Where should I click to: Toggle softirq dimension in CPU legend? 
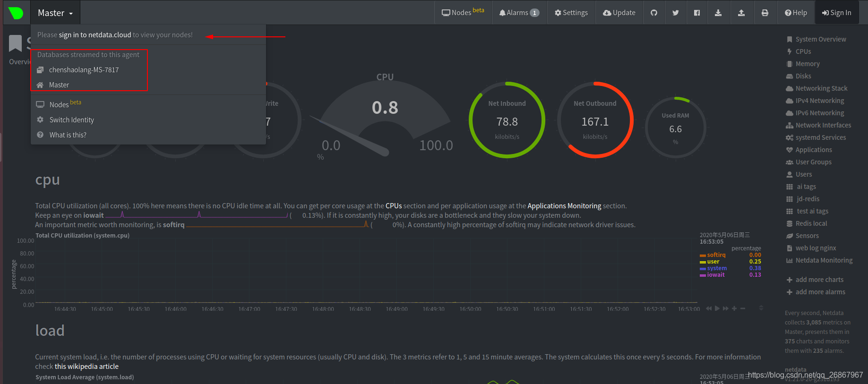716,255
